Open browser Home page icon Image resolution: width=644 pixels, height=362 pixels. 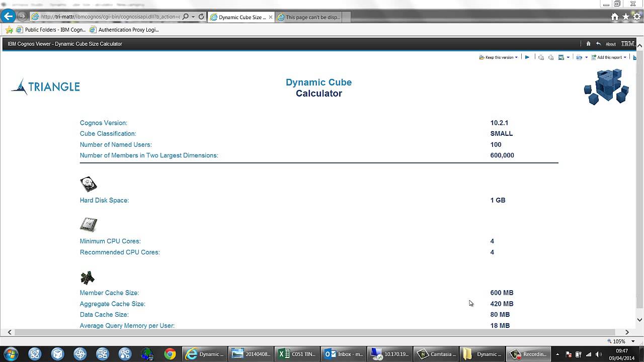[x=614, y=17]
